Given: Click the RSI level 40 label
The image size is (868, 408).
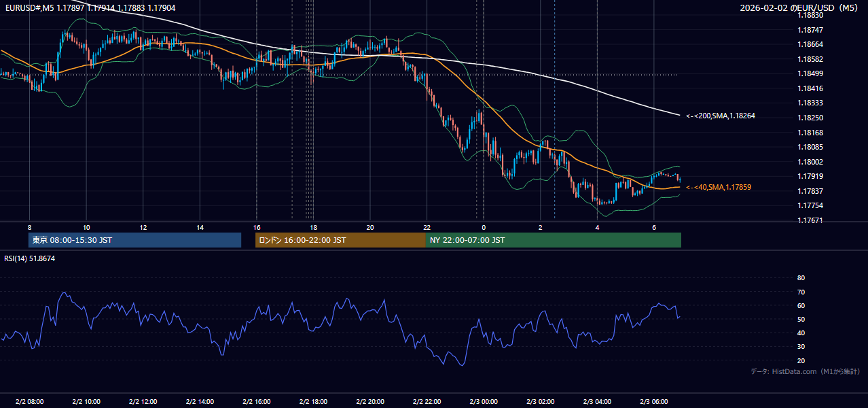Looking at the screenshot, I should [801, 333].
